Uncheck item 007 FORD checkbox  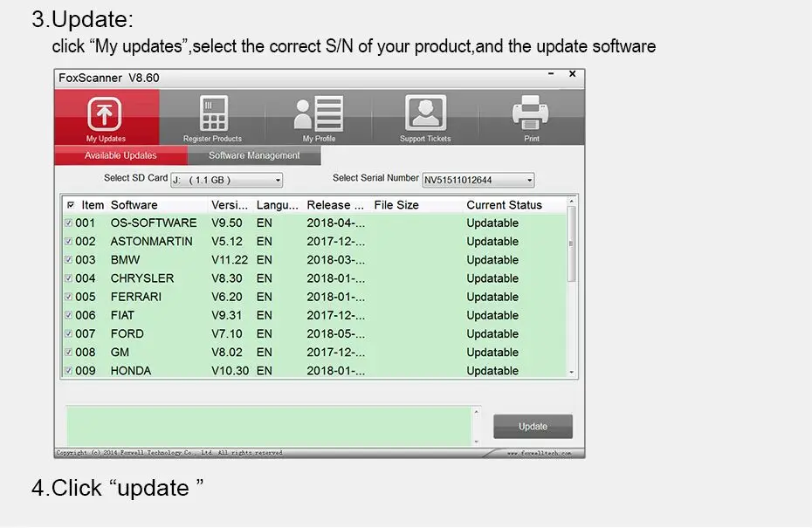(x=68, y=334)
